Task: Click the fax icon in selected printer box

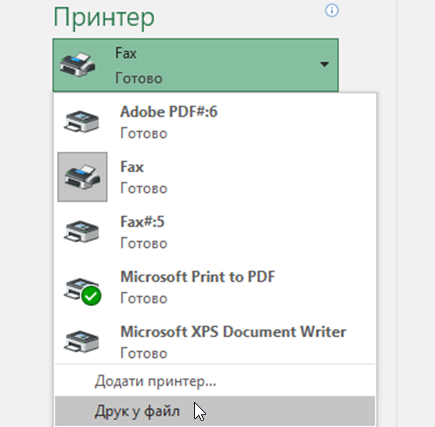Action: tap(77, 65)
